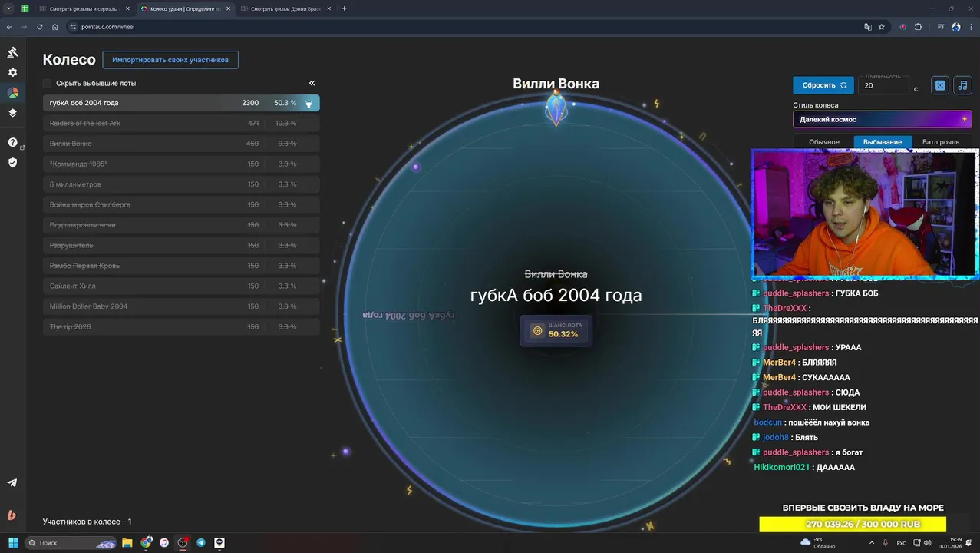980x553 pixels.
Task: Click the browser translate page icon
Action: tap(868, 27)
